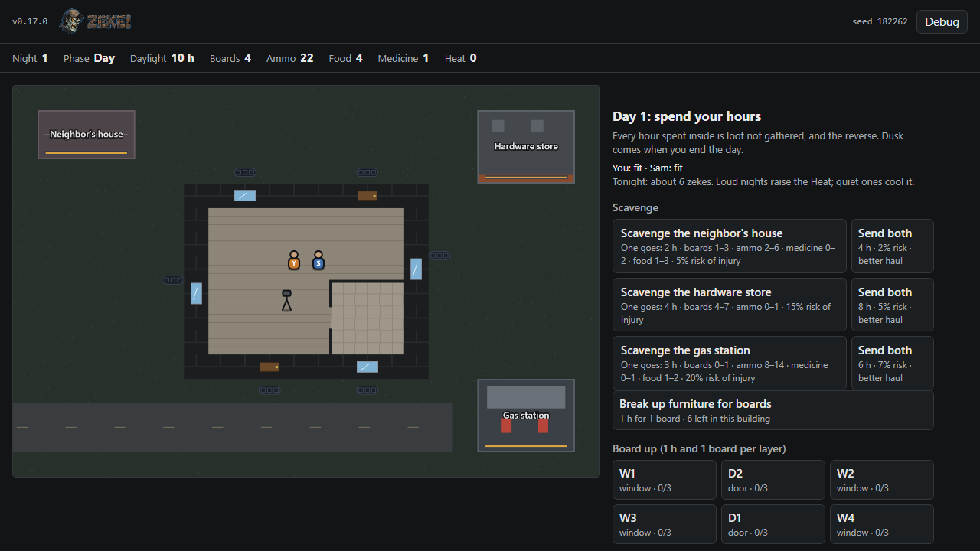Viewport: 980px width, 551px height.
Task: Click the bottom brown door of the house
Action: [x=269, y=367]
